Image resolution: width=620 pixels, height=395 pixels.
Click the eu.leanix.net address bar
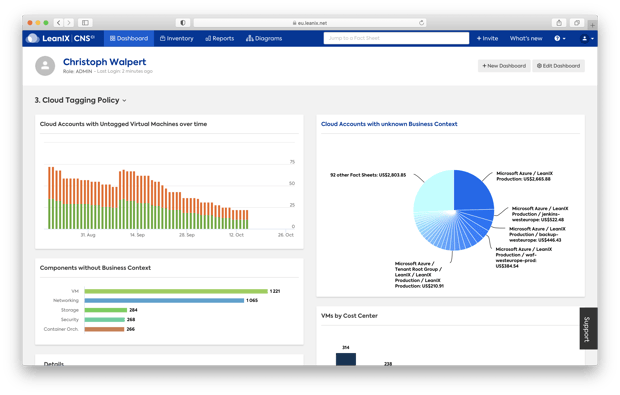click(310, 23)
